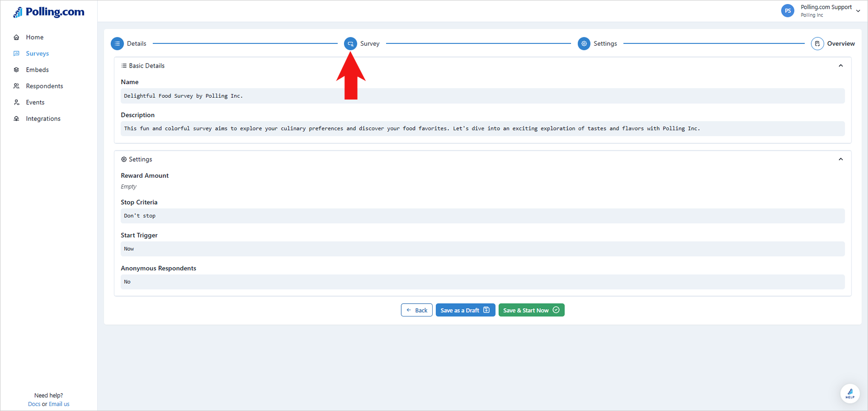Click the Polling.com logo

click(49, 12)
